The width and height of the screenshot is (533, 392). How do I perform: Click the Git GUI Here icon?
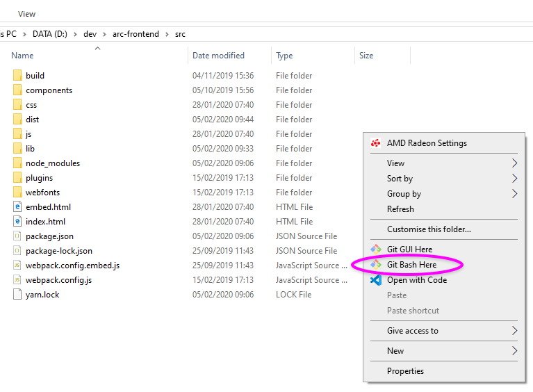pos(376,250)
